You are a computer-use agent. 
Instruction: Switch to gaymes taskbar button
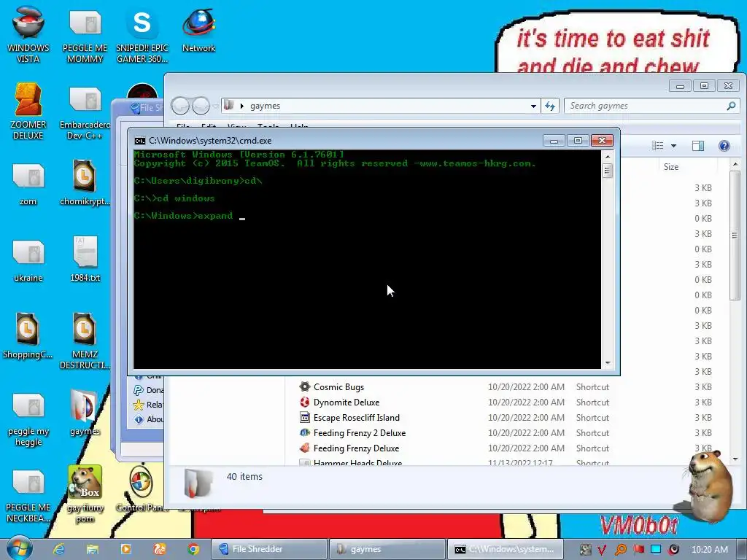pyautogui.click(x=387, y=549)
